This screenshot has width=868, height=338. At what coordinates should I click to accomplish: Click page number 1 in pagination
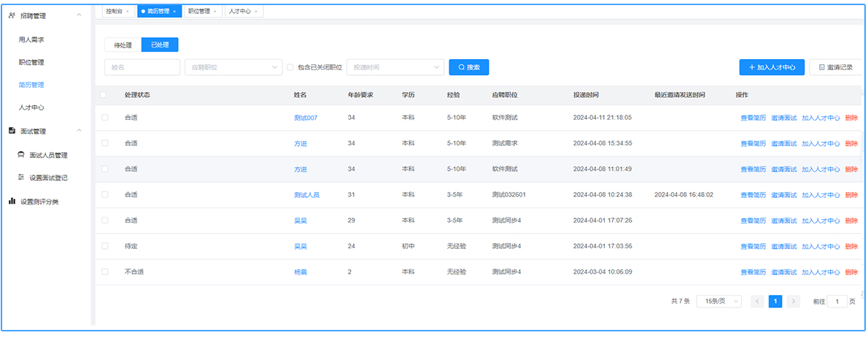tap(775, 301)
